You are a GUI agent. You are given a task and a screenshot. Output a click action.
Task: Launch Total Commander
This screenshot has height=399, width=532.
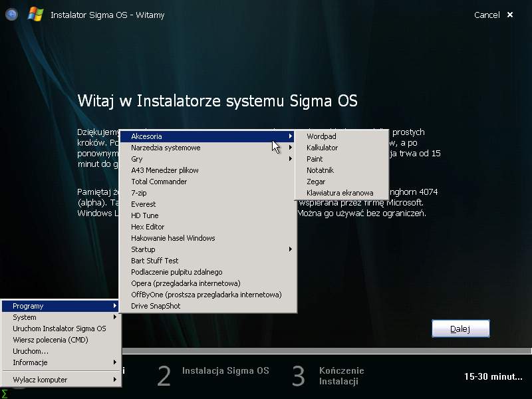tap(207, 182)
